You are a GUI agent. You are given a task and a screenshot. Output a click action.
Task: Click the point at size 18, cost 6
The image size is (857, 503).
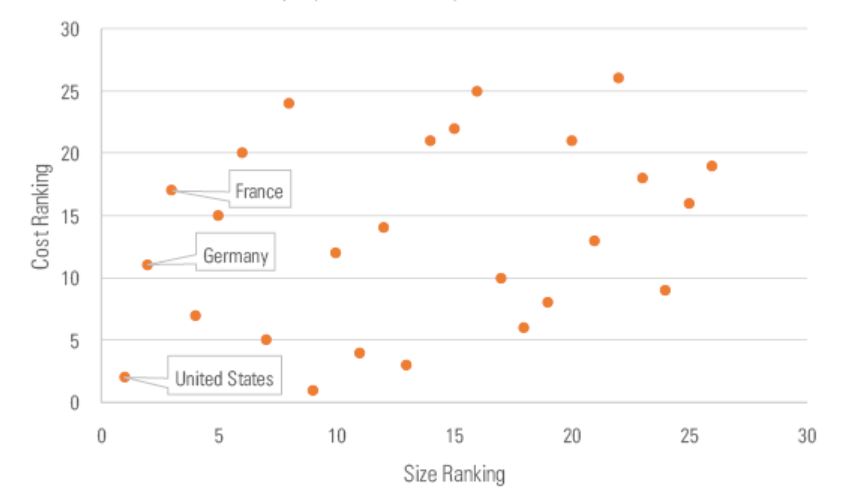tap(524, 328)
